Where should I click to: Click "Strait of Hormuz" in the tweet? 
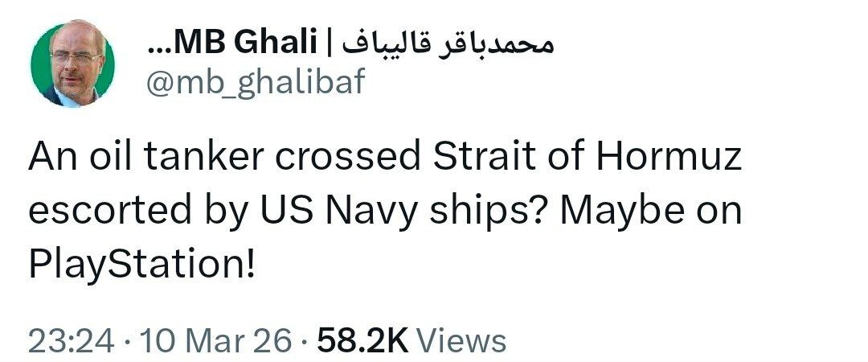(588, 158)
